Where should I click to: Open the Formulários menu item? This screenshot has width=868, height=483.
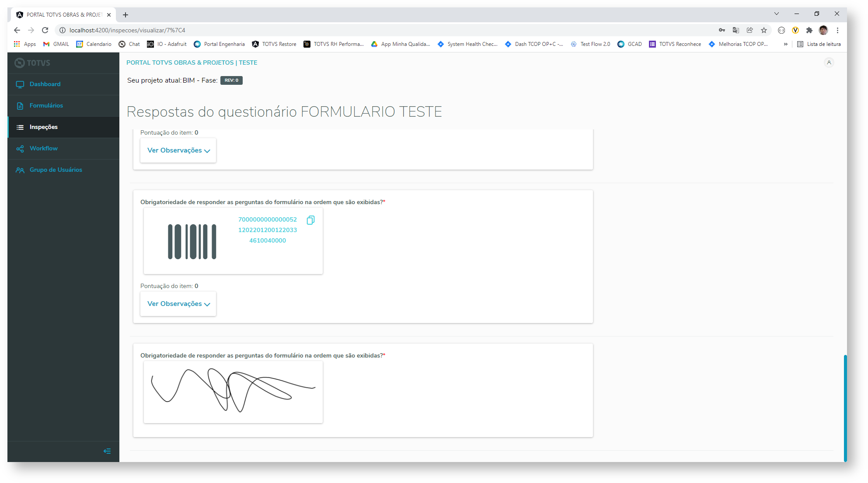(46, 106)
